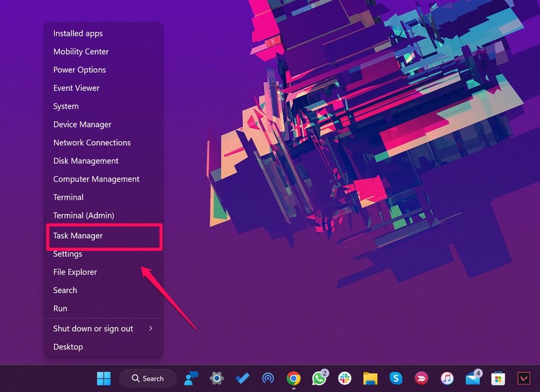Screen dimensions: 540x392
Task: Click Run in the context menu
Action: 60,308
